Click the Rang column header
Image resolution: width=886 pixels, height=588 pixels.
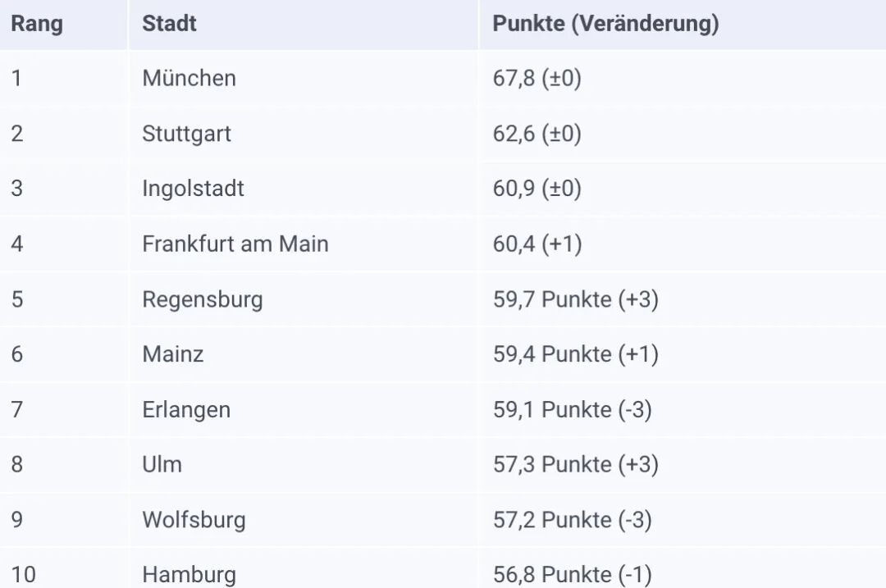tap(36, 24)
